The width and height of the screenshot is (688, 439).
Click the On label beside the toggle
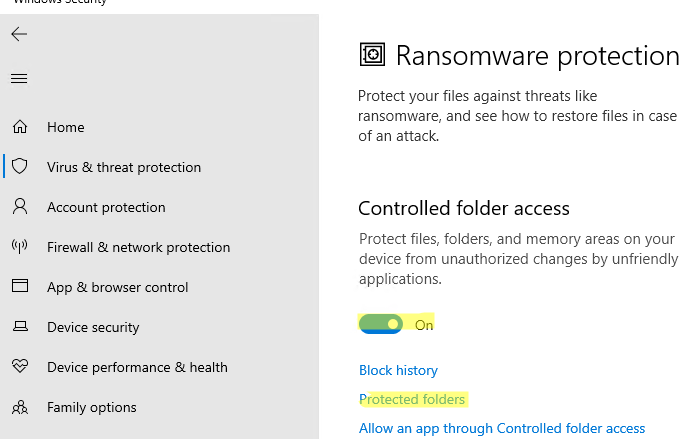pyautogui.click(x=424, y=325)
